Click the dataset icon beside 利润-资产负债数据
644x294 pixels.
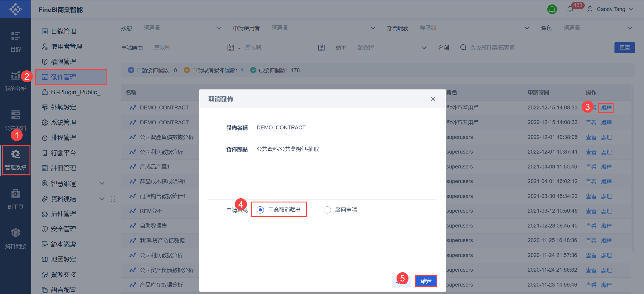[133, 240]
